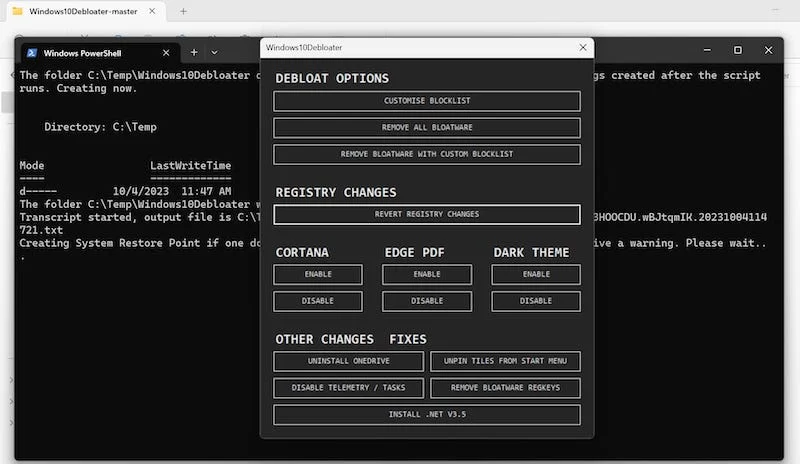The image size is (800, 464).
Task: Enable Cortana
Action: [x=318, y=274]
